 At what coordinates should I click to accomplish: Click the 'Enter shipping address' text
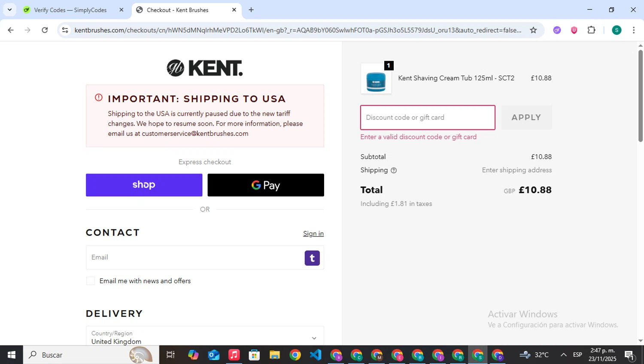[x=517, y=170]
